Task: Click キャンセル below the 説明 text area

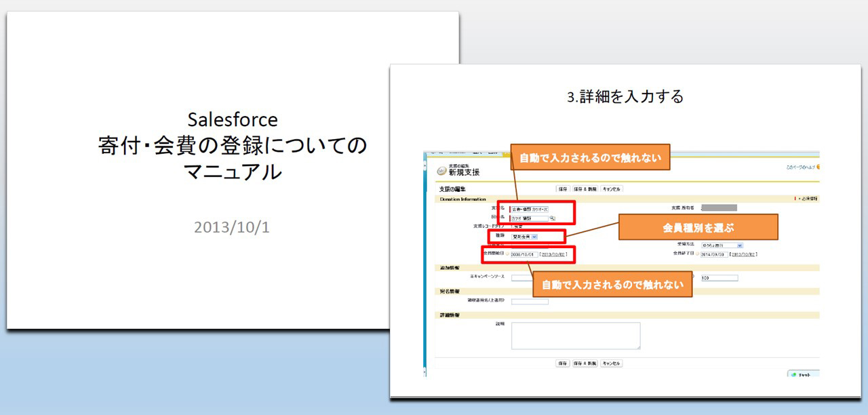Action: pyautogui.click(x=612, y=363)
